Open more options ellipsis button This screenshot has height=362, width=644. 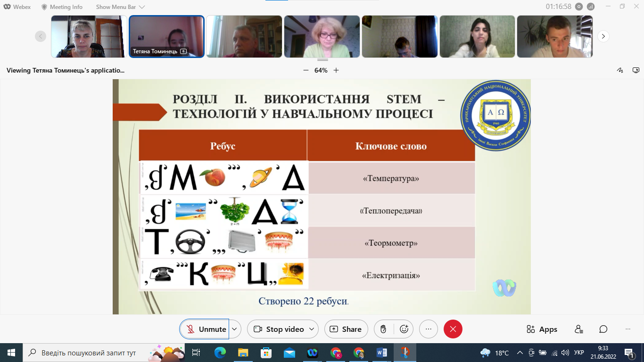pos(428,329)
